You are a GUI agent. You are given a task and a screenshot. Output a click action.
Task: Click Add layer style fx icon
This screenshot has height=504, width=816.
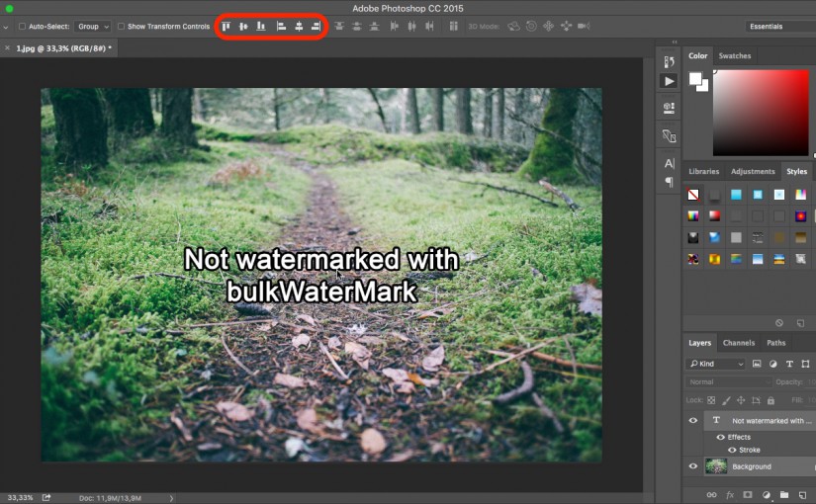730,495
